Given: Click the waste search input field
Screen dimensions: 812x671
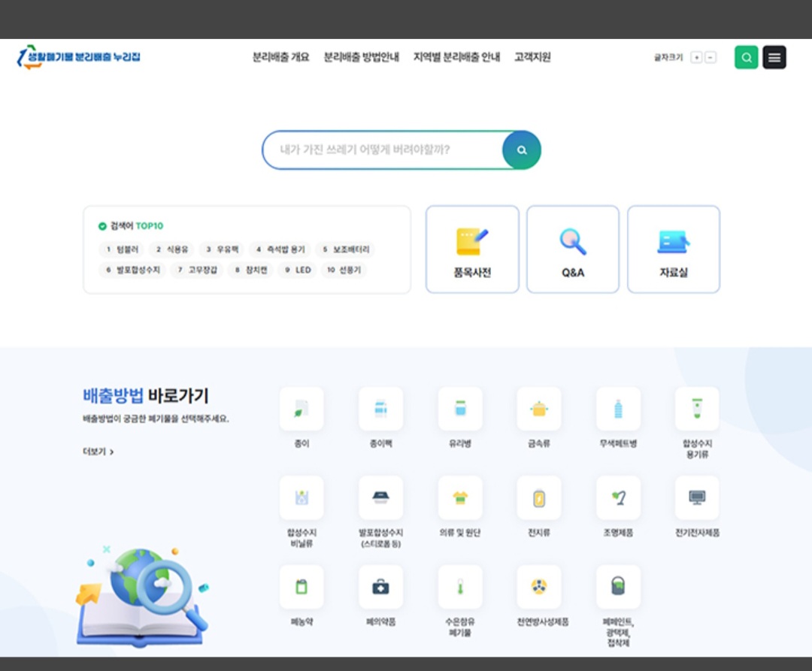Looking at the screenshot, I should pyautogui.click(x=383, y=150).
